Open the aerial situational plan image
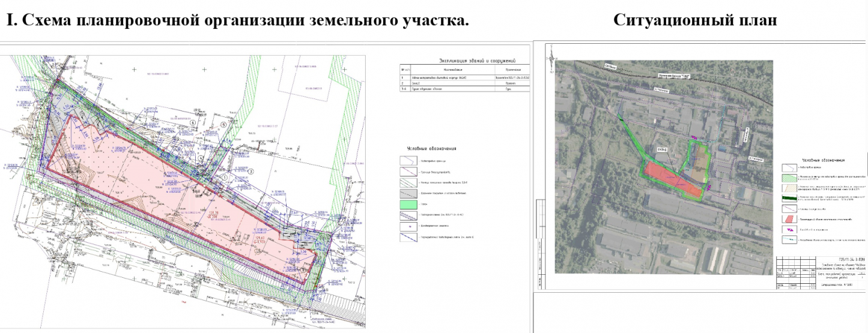The image size is (868, 333). [664, 166]
